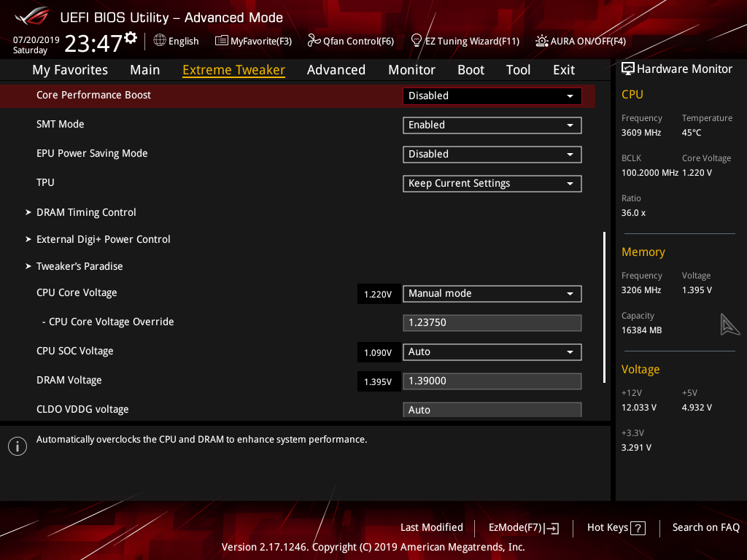This screenshot has width=747, height=560.
Task: Click the Hot Keys question mark icon
Action: pos(638,528)
